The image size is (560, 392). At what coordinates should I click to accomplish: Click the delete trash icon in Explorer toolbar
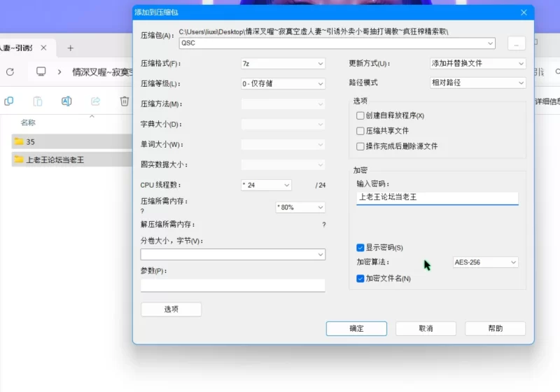[x=125, y=101]
